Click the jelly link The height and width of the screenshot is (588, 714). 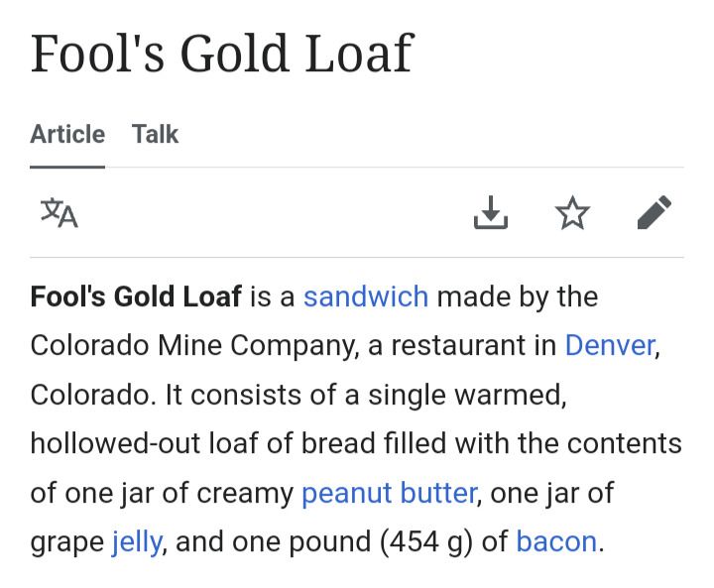tap(137, 542)
